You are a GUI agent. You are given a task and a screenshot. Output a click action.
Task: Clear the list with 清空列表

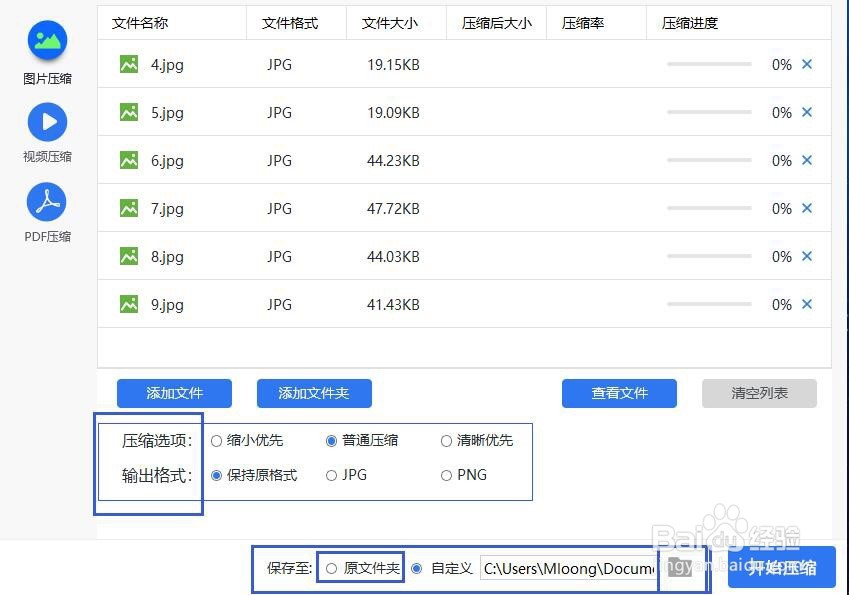point(758,393)
